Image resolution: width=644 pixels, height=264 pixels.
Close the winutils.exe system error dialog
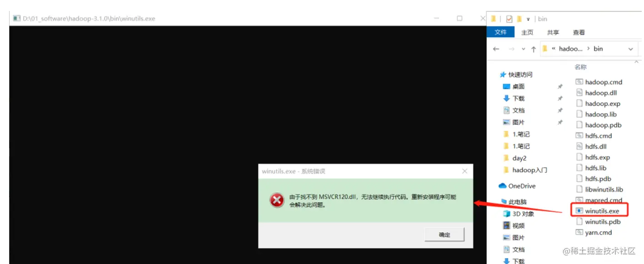(x=464, y=171)
